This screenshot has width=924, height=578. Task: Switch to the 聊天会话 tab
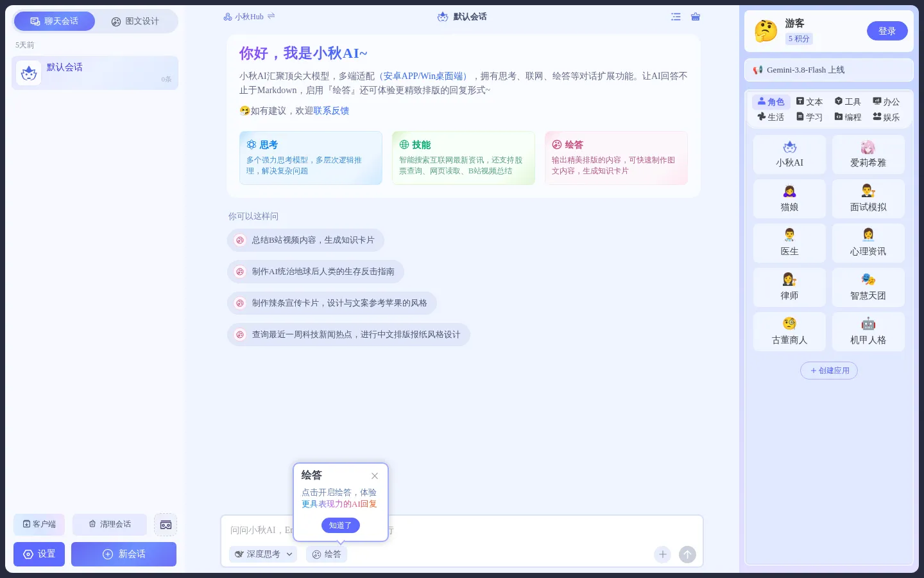tap(55, 21)
